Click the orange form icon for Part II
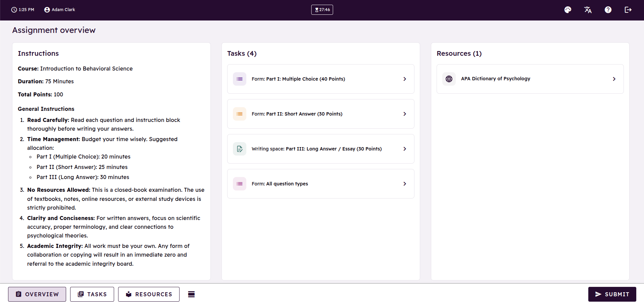Image resolution: width=644 pixels, height=304 pixels. [240, 114]
